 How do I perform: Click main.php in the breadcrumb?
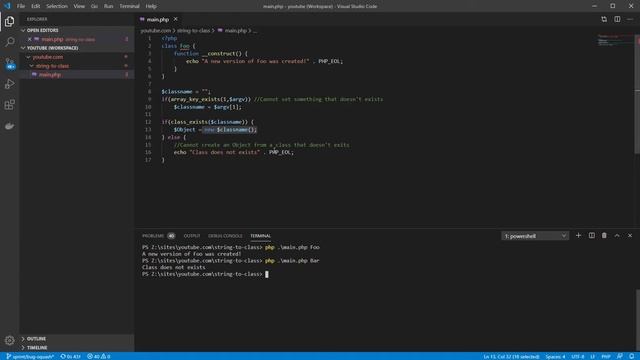(236, 31)
